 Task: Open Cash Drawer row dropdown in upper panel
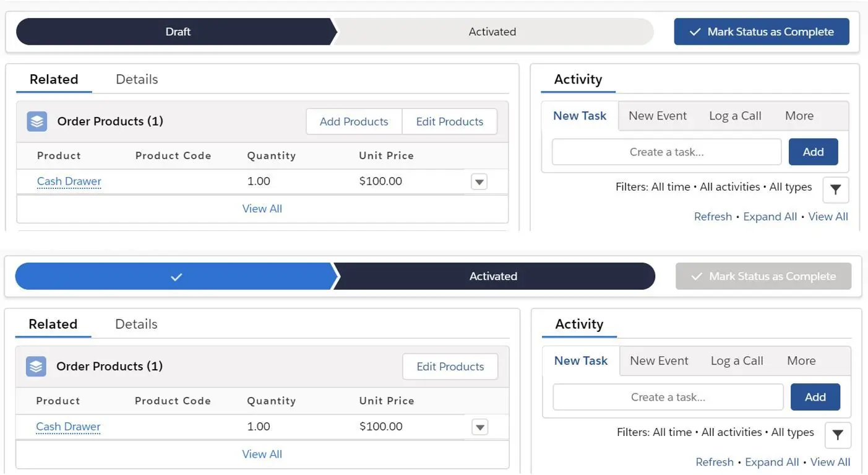[479, 182]
